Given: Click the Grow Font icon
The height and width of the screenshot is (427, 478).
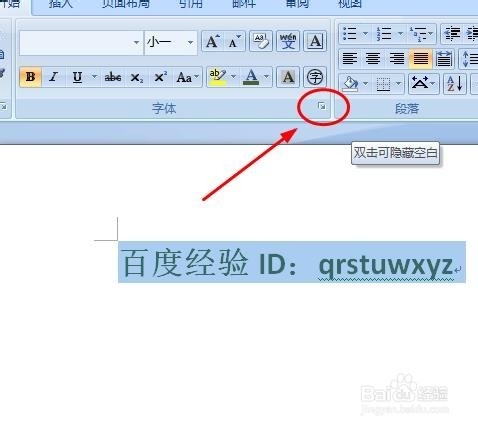Looking at the screenshot, I should [x=213, y=42].
